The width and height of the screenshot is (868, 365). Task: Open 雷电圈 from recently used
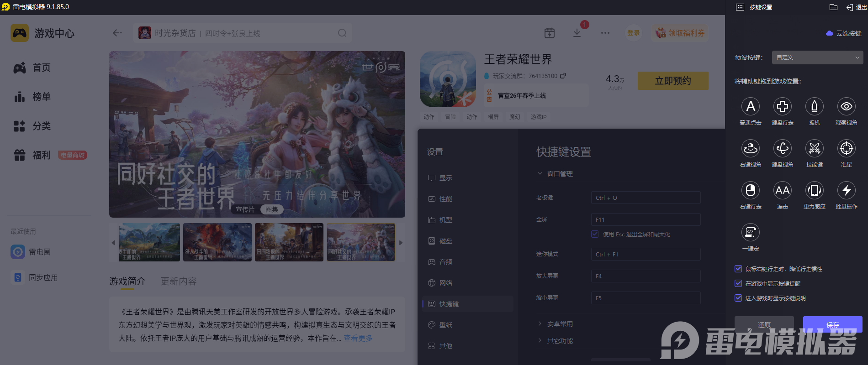click(31, 252)
